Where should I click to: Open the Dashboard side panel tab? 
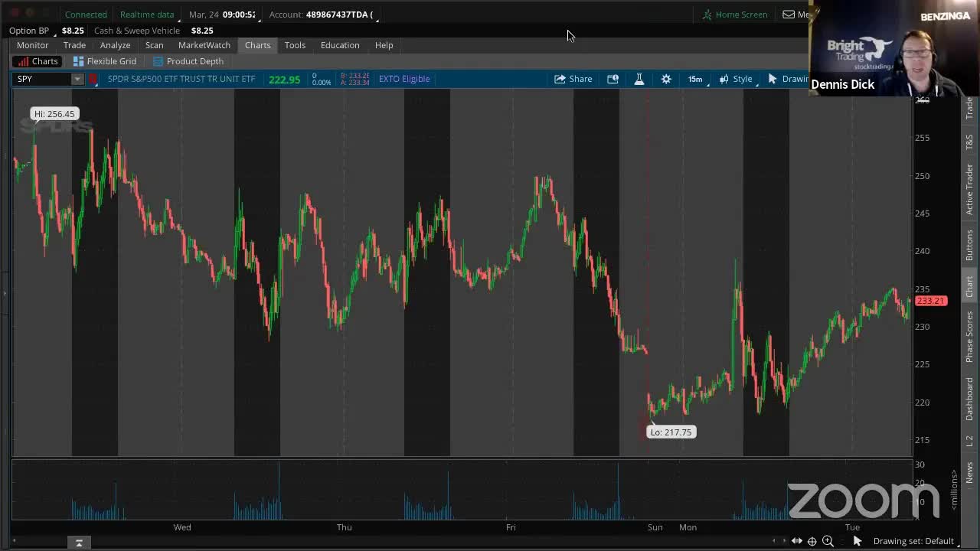click(969, 399)
